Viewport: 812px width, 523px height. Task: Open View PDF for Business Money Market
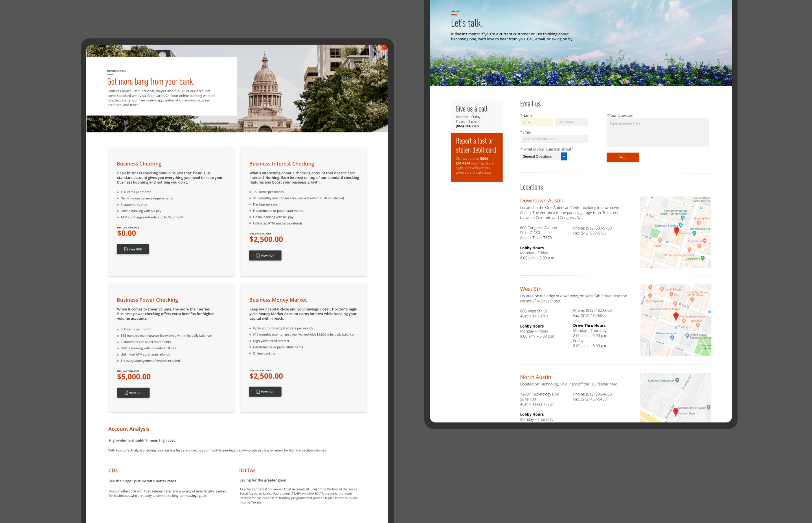click(x=265, y=392)
